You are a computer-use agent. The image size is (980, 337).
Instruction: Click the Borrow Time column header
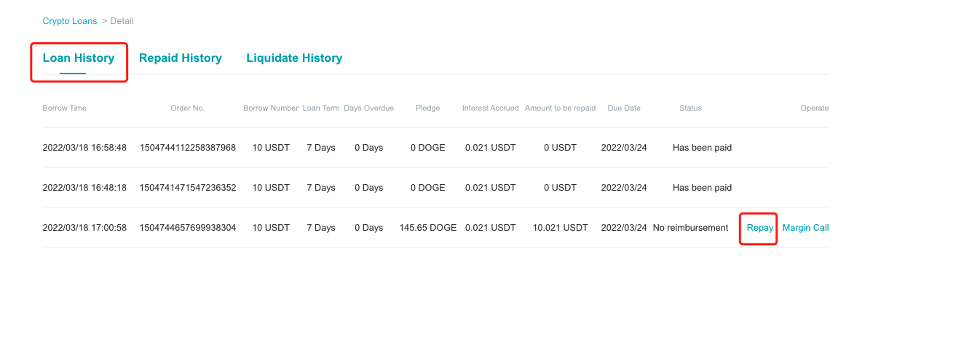(x=65, y=108)
